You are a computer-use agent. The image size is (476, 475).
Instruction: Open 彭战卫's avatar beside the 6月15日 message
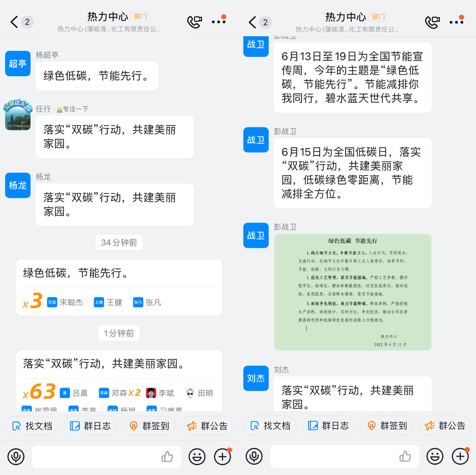click(256, 140)
